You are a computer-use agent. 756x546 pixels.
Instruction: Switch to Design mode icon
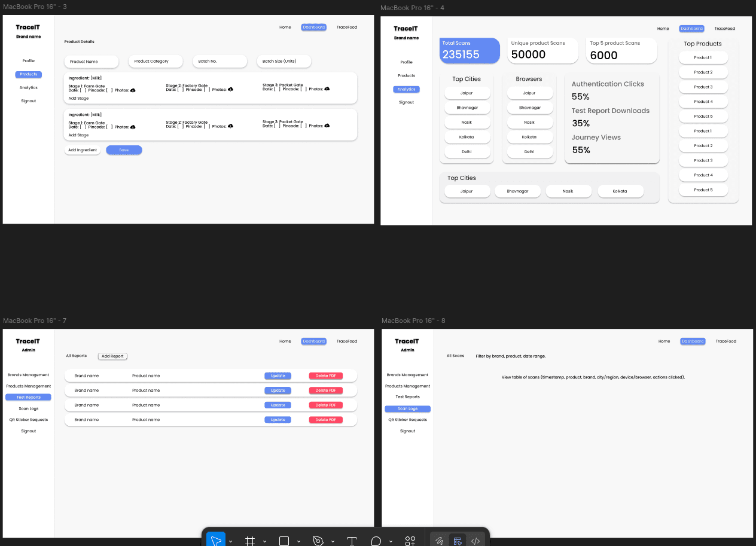(x=458, y=541)
